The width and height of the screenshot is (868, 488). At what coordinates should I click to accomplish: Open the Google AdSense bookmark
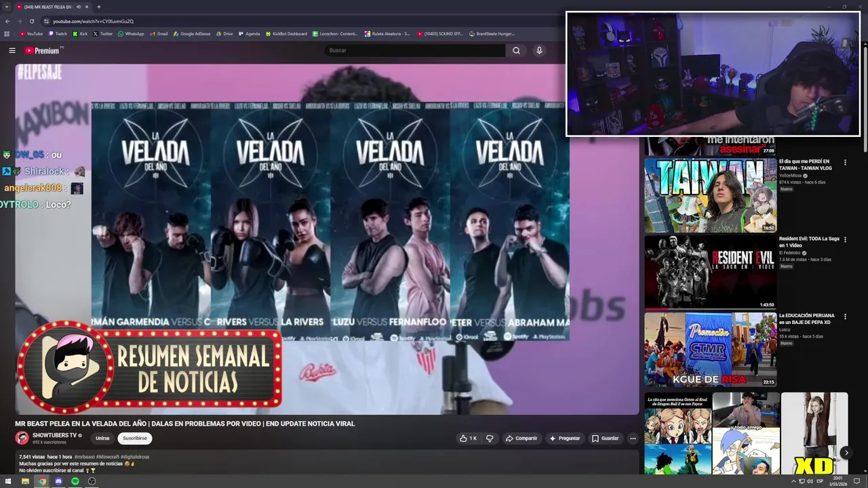coord(192,33)
